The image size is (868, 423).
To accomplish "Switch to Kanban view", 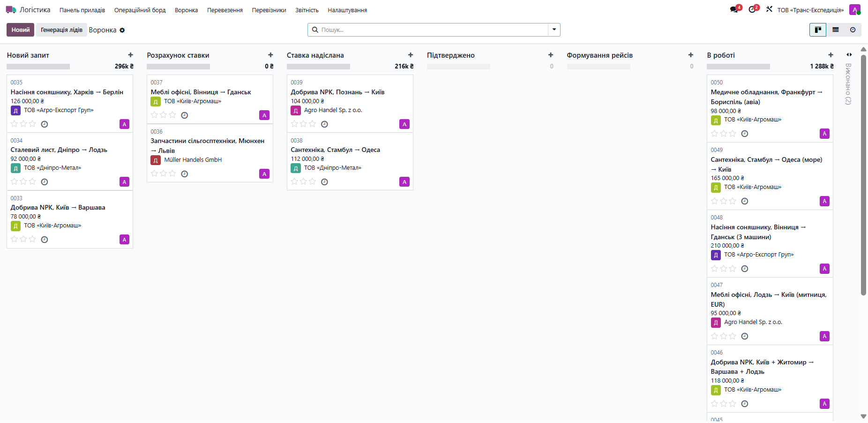I will (818, 30).
